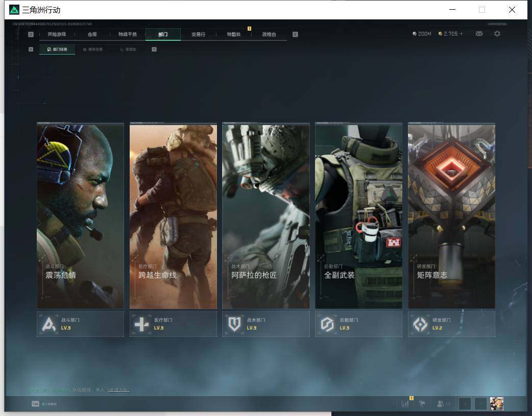Click the research department diamond emblem

click(420, 325)
